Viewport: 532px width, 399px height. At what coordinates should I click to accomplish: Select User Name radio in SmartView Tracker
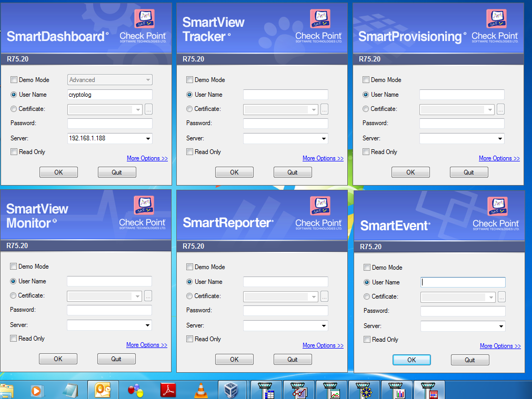189,95
